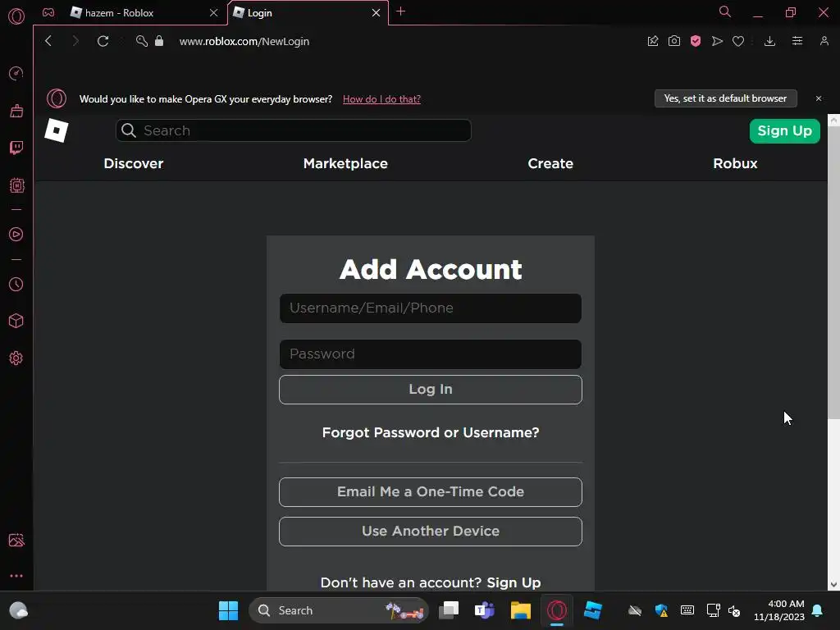
Task: Click the site security padlock icon
Action: pyautogui.click(x=159, y=41)
